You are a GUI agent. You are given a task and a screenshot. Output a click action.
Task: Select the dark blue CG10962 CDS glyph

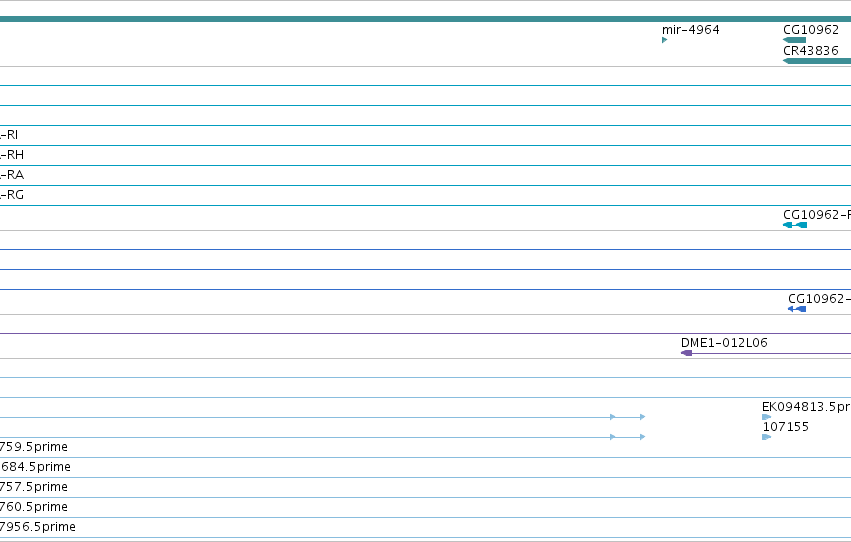[x=797, y=309]
